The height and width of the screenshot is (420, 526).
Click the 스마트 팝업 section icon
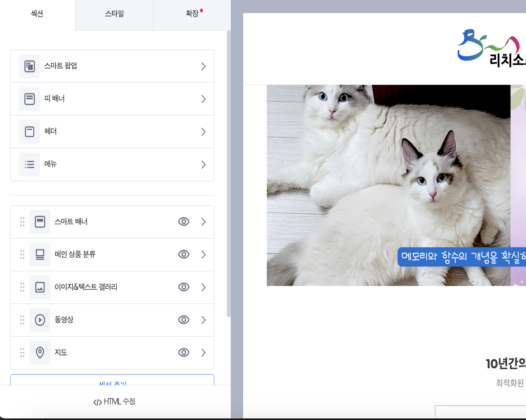coord(29,66)
